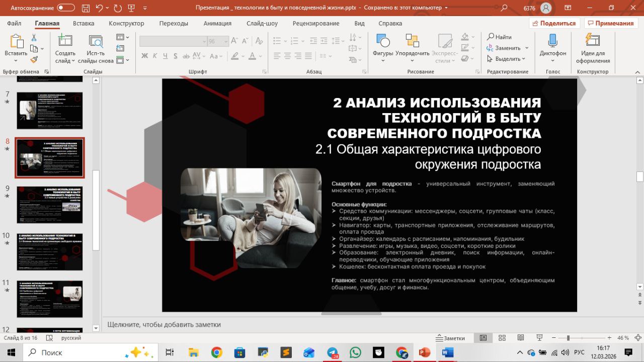Open the Упорядочить arrange dropdown

coord(412,61)
